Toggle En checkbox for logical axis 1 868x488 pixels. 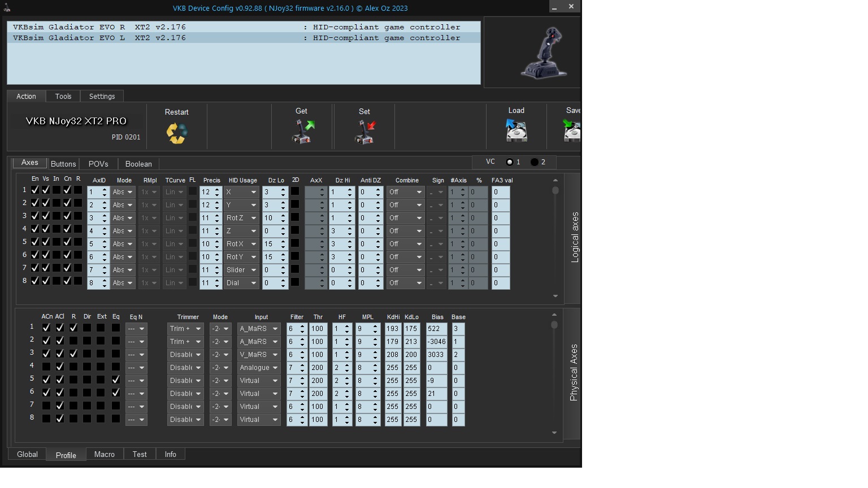tap(35, 190)
